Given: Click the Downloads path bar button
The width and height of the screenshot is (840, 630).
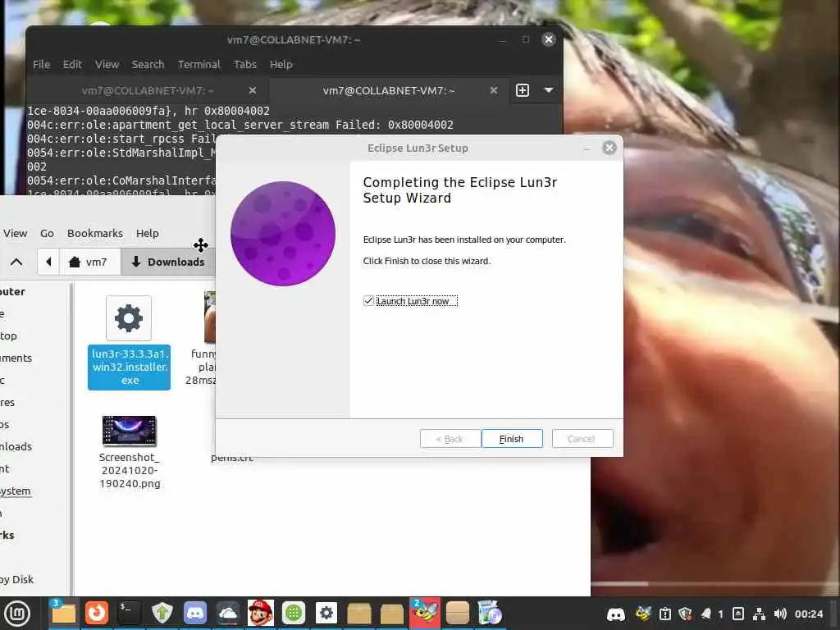Looking at the screenshot, I should tap(168, 262).
